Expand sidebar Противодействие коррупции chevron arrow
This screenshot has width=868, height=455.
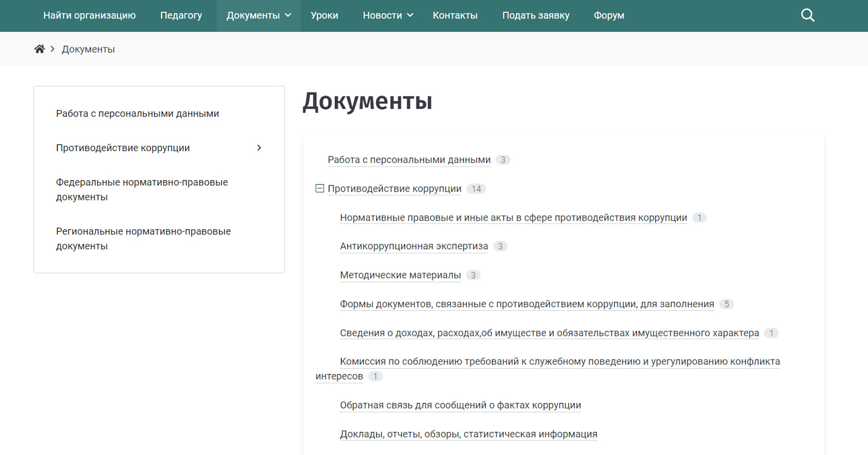click(x=259, y=148)
